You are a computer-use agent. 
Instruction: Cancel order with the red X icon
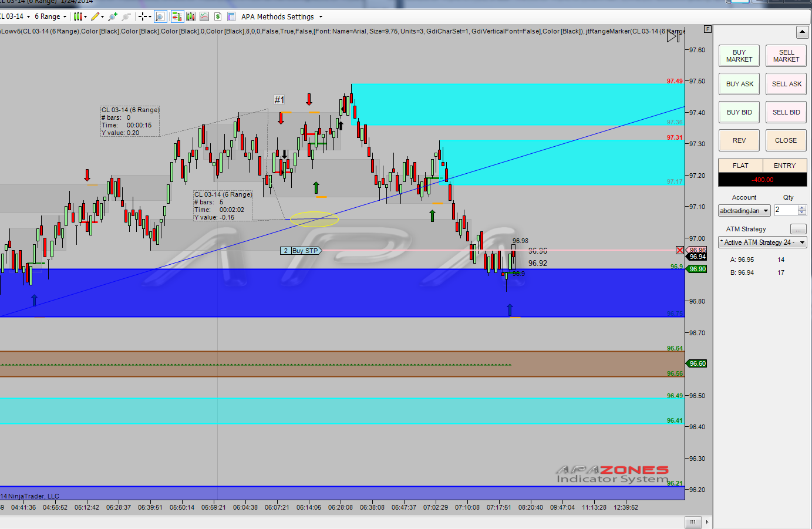680,250
